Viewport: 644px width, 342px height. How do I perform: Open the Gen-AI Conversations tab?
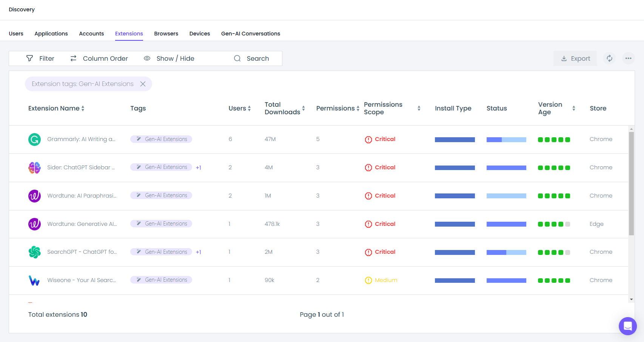(251, 34)
